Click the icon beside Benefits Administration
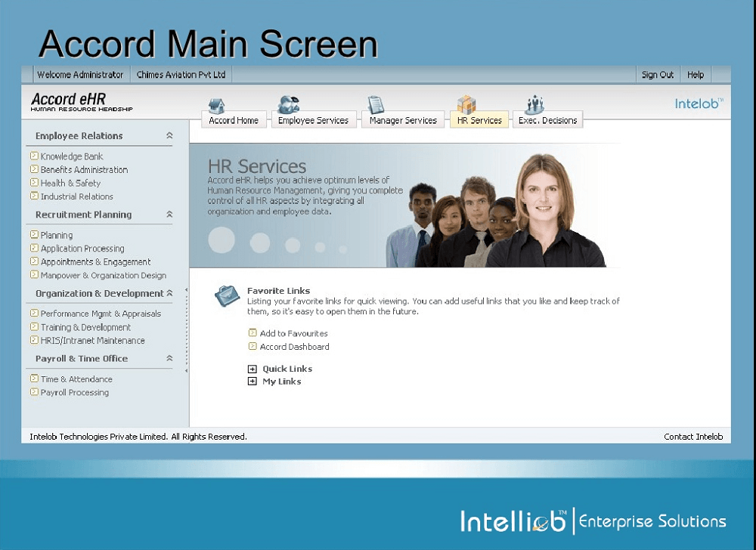This screenshot has height=550, width=756. point(34,169)
